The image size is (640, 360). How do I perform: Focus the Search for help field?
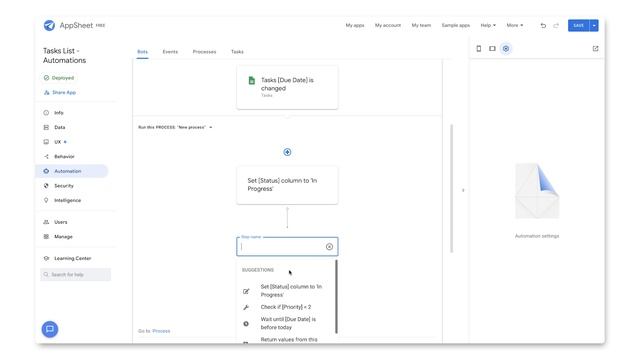[76, 275]
